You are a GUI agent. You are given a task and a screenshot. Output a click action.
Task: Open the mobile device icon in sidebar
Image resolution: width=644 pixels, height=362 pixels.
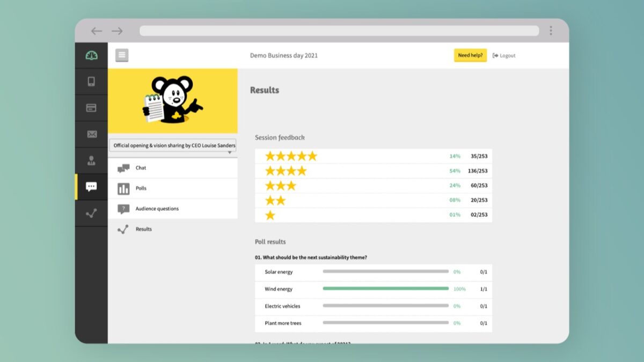[91, 82]
